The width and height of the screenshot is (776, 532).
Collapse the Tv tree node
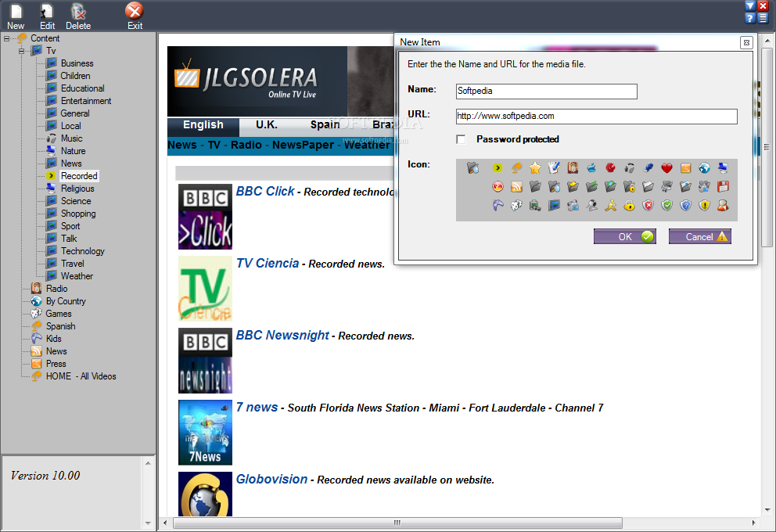pos(21,51)
